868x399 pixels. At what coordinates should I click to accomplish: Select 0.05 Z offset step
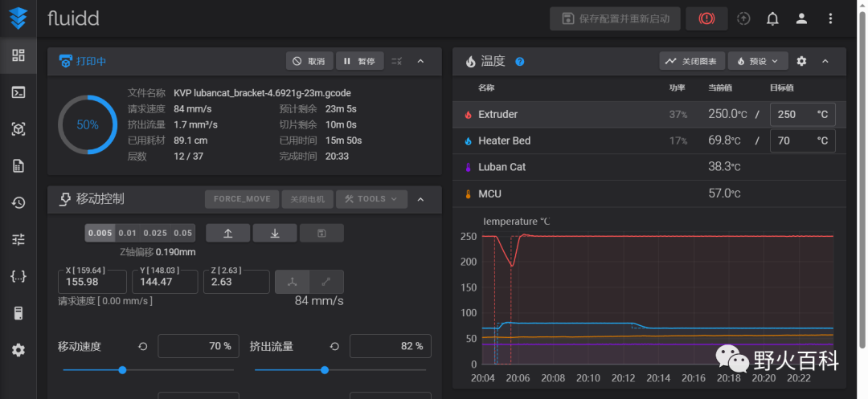[x=182, y=233]
